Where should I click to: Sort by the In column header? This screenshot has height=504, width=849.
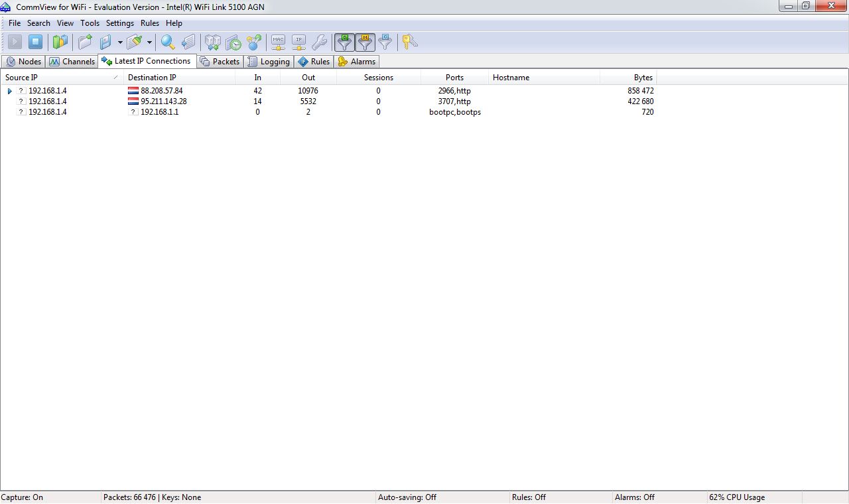tap(257, 78)
